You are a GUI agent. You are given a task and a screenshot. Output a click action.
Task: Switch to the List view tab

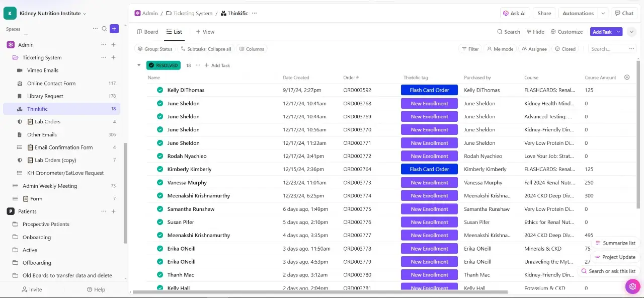[x=174, y=32]
